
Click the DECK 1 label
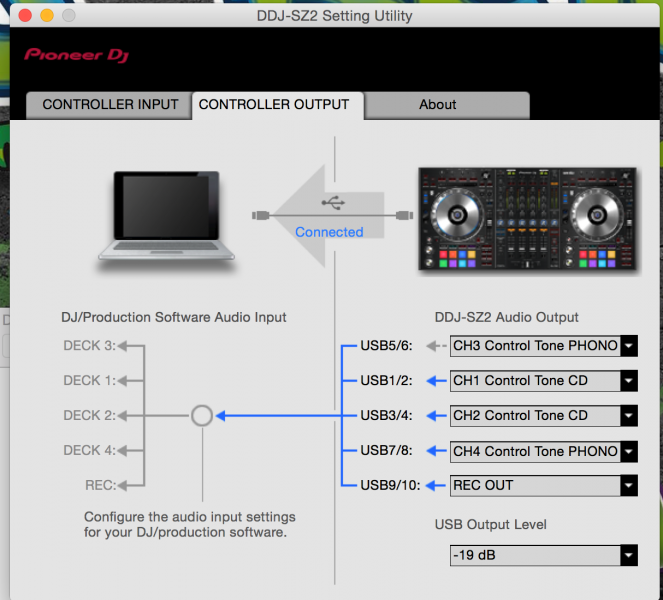coord(89,381)
